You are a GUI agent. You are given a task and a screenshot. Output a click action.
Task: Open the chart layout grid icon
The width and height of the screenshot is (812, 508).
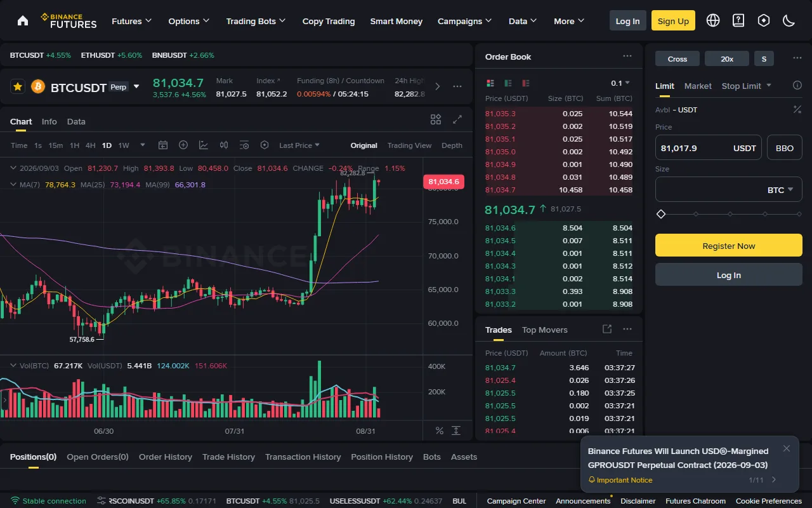click(436, 119)
